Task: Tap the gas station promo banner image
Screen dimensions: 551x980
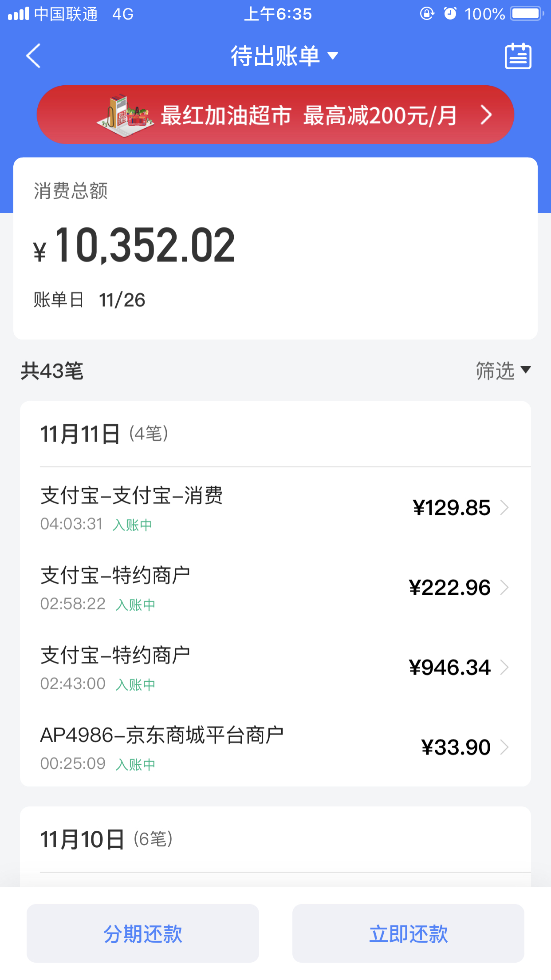Action: pos(126,115)
